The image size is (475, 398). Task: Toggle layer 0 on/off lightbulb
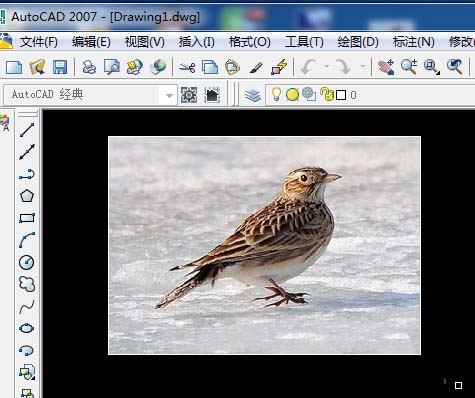(x=276, y=95)
